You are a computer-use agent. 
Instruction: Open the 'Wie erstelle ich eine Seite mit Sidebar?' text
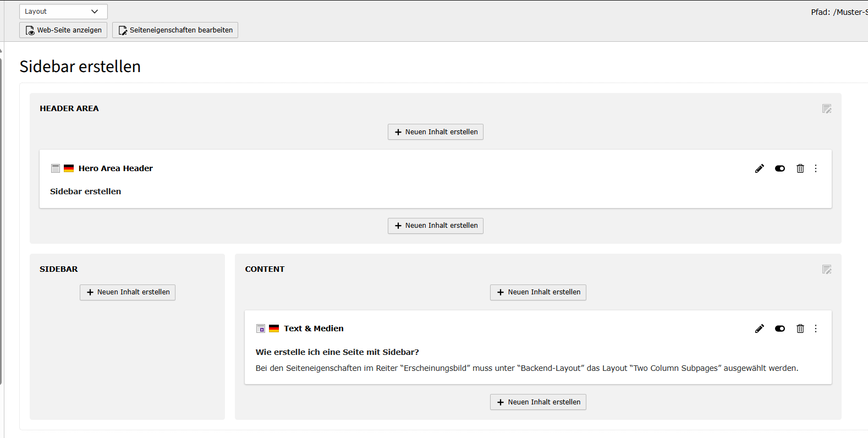click(x=337, y=352)
